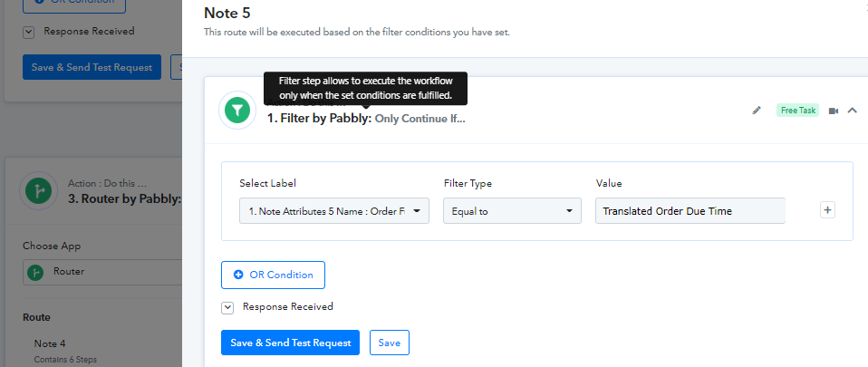Click the Free Task badge
Viewport: 868px width, 367px height.
(x=797, y=111)
